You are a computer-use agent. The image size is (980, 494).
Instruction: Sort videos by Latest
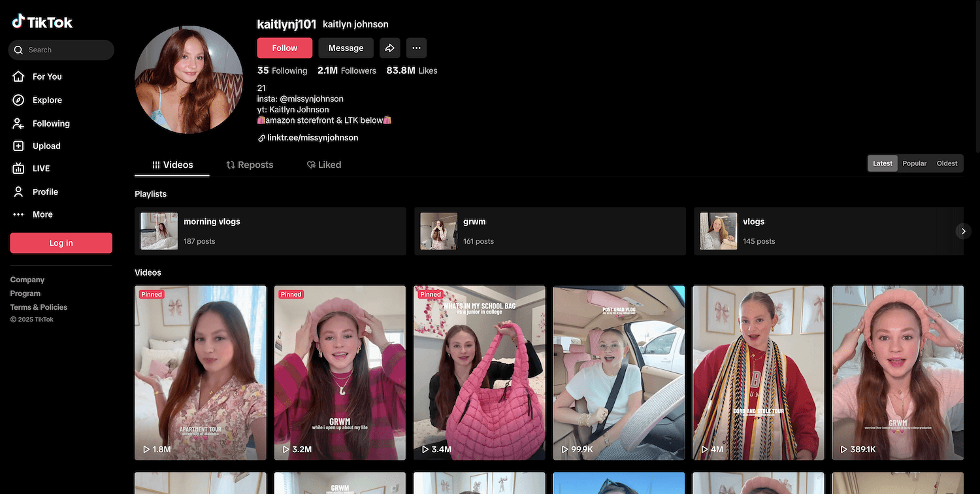(x=882, y=163)
